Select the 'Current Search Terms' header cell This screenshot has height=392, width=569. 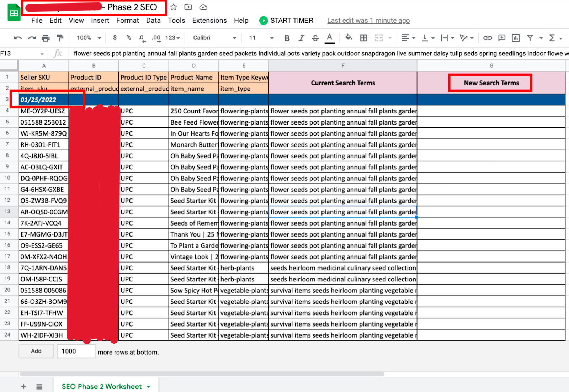pos(343,83)
